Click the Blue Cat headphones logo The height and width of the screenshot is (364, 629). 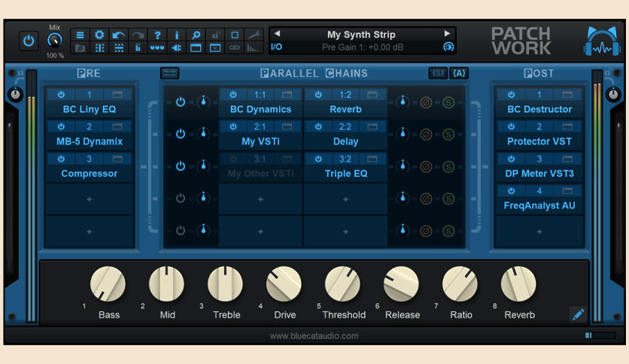(602, 41)
